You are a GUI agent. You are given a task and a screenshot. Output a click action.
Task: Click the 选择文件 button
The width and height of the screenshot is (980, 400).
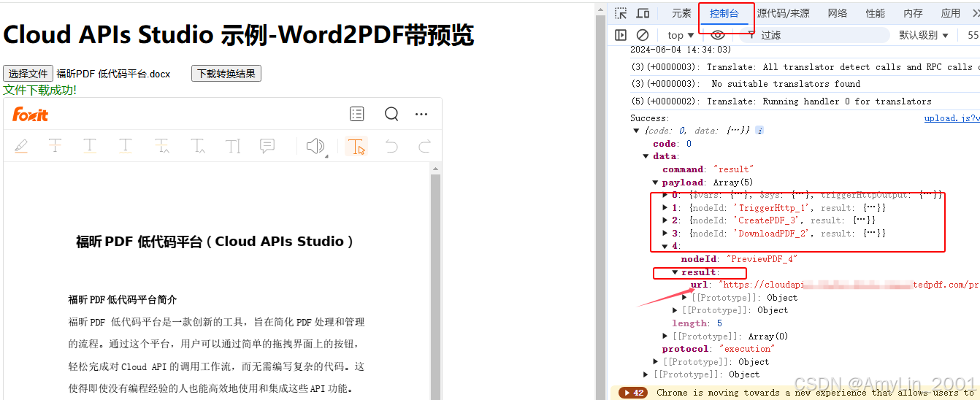(x=28, y=74)
